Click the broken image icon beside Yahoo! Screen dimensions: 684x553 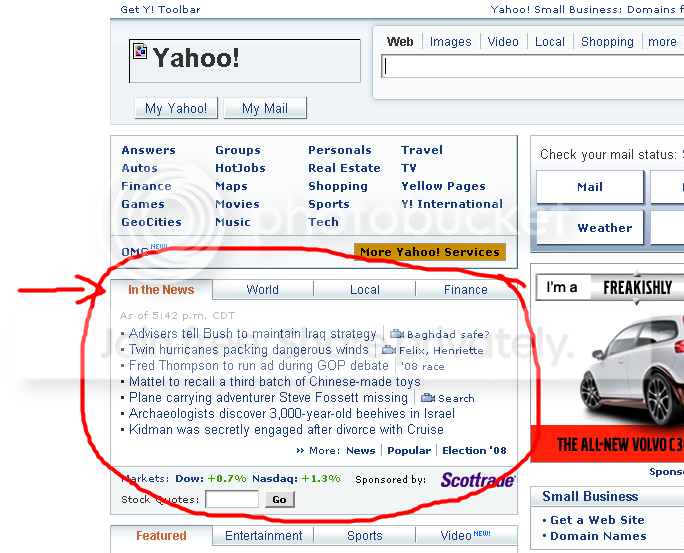140,51
